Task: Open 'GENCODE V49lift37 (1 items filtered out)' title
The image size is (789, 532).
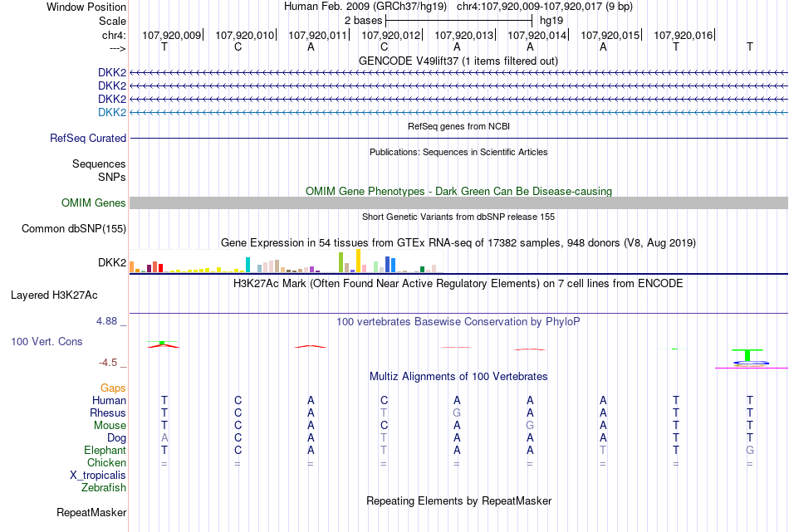Action: point(458,61)
